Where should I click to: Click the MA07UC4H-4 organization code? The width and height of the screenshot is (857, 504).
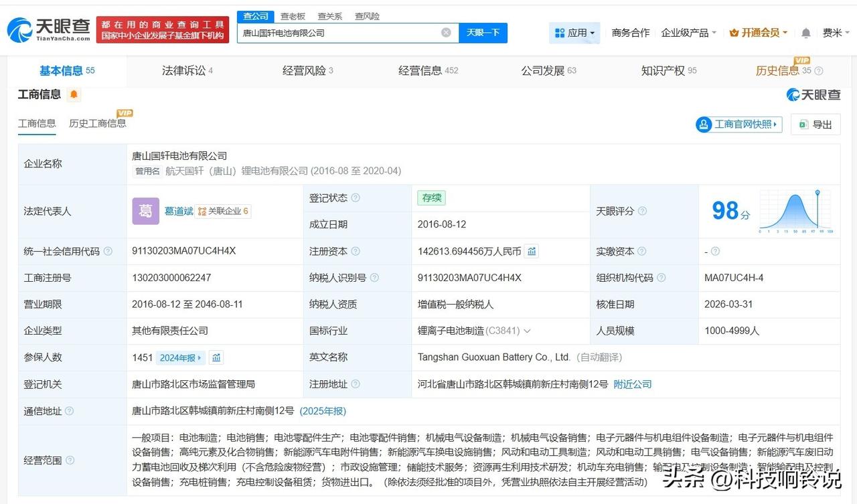pyautogui.click(x=734, y=278)
